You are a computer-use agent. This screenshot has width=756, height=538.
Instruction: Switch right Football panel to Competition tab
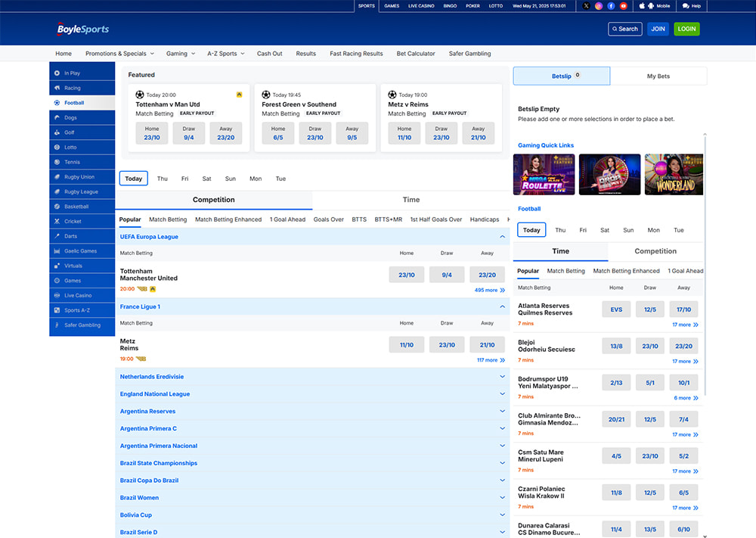[x=655, y=251]
